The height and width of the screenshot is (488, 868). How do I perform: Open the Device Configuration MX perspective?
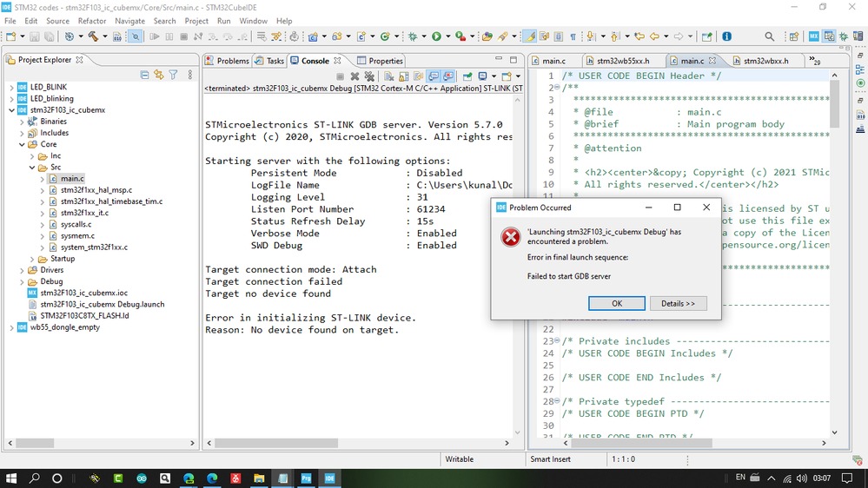click(814, 36)
